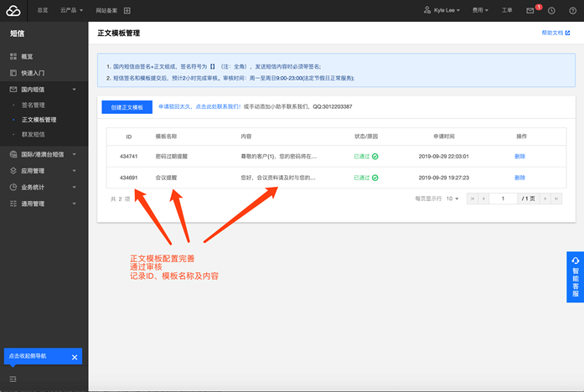Image resolution: width=584 pixels, height=392 pixels.
Task: Click the 国内短信 envelope icon
Action: (x=13, y=90)
